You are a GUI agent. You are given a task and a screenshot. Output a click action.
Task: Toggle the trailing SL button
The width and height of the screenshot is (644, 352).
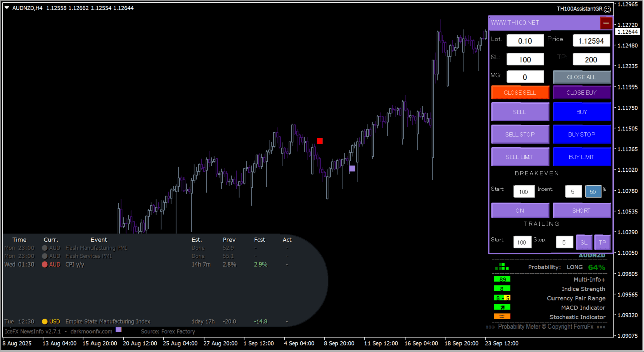point(584,242)
